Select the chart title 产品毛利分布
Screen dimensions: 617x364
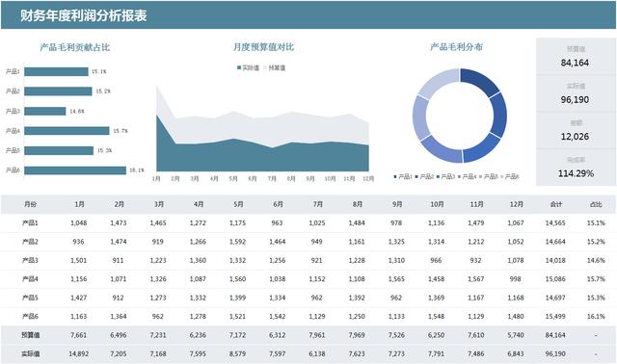(x=456, y=47)
